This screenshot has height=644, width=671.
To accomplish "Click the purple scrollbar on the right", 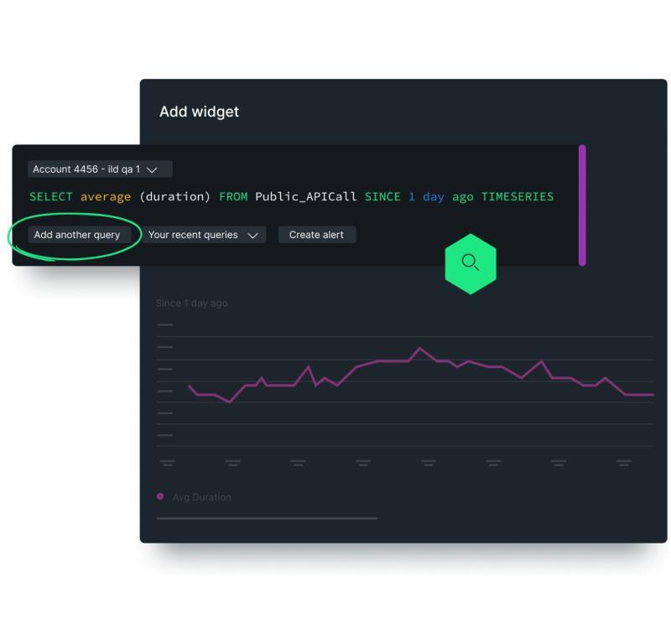I will [x=583, y=205].
